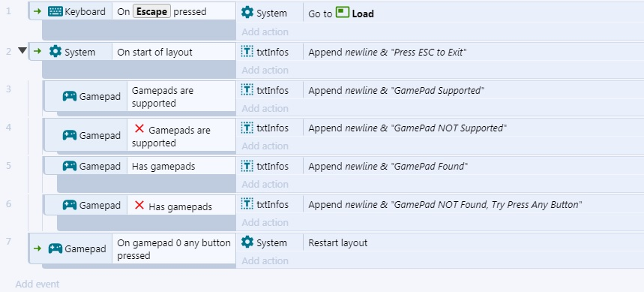Click event number 7 in the margin
The width and height of the screenshot is (644, 292).
(x=9, y=241)
